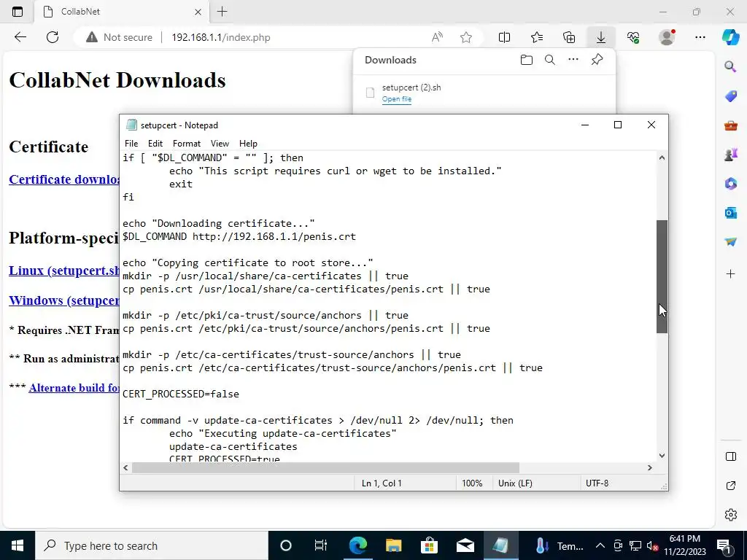Open Browser essentials heart icon
The width and height of the screenshot is (747, 560).
point(633,37)
